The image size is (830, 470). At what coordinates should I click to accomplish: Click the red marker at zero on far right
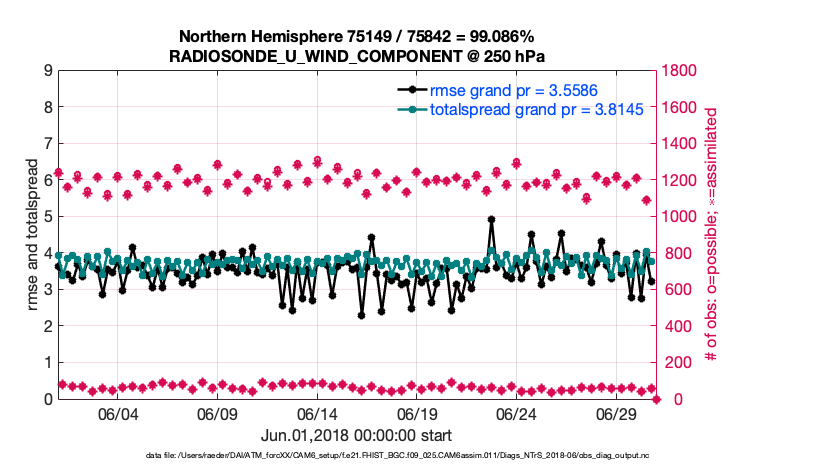coord(656,399)
